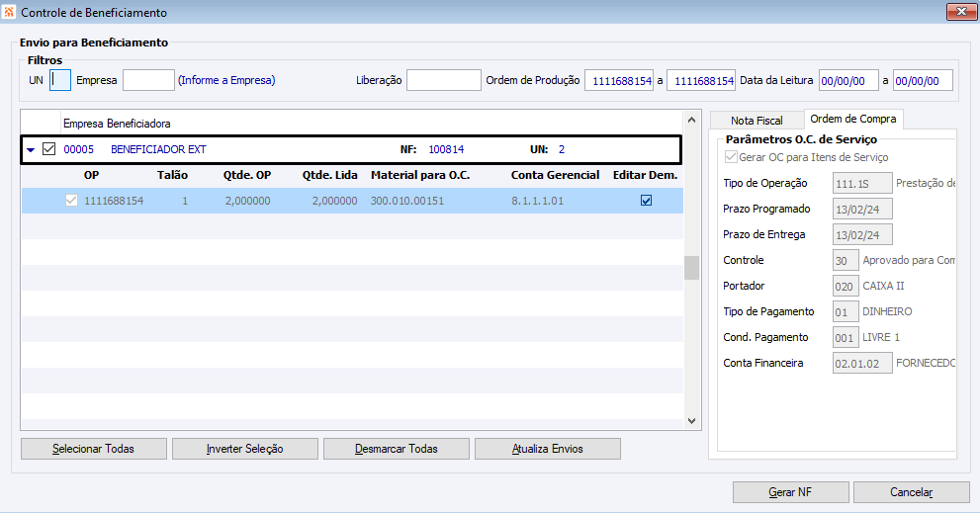
Task: Click the (Informe a Empresa) text
Action: tap(226, 80)
